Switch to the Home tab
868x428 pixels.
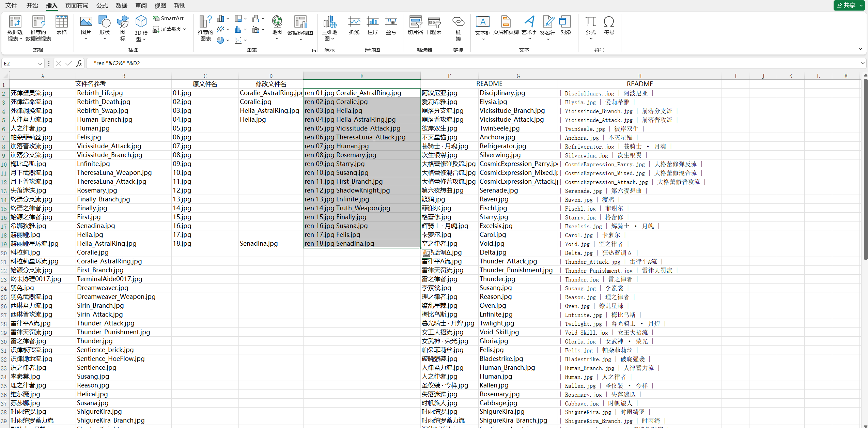click(32, 5)
